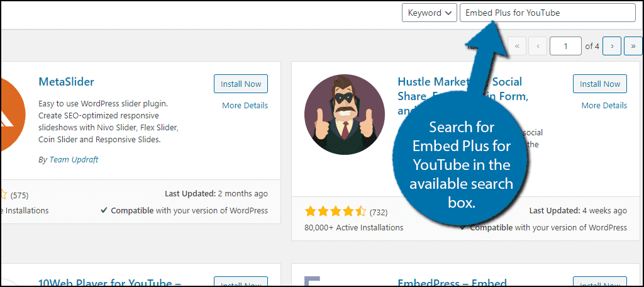Click the (732) ratings count

click(378, 213)
